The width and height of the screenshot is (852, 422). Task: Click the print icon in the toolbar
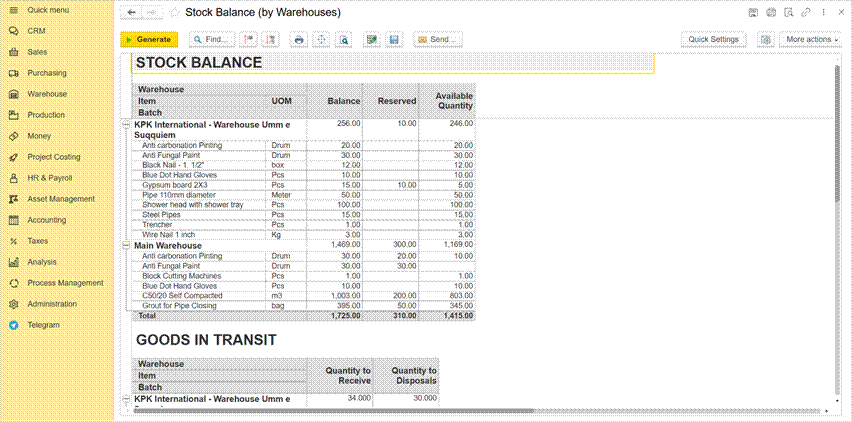(298, 40)
